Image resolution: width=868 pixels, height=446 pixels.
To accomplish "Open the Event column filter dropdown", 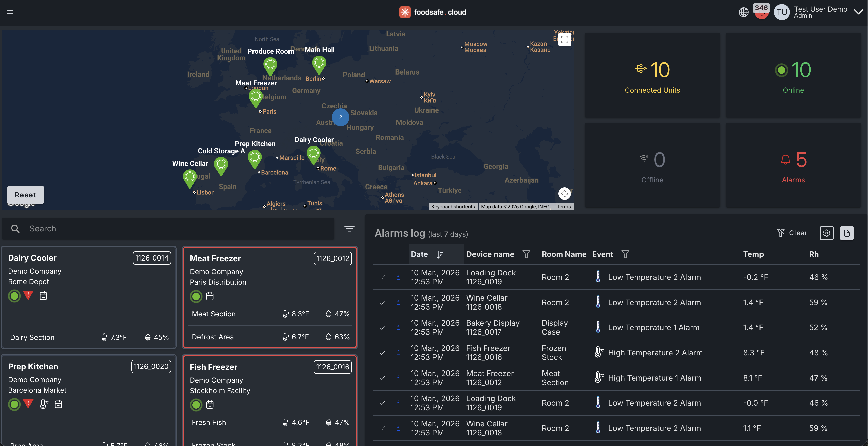I will click(x=625, y=254).
